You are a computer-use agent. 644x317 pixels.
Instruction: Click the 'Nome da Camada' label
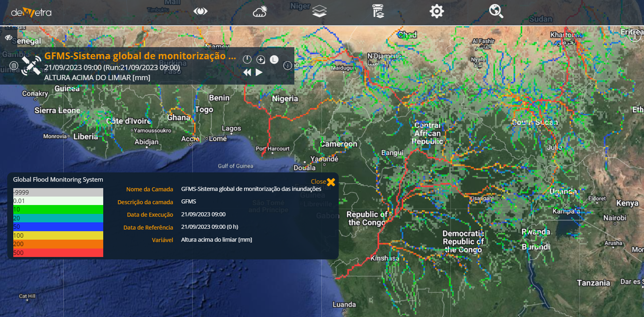coord(150,189)
